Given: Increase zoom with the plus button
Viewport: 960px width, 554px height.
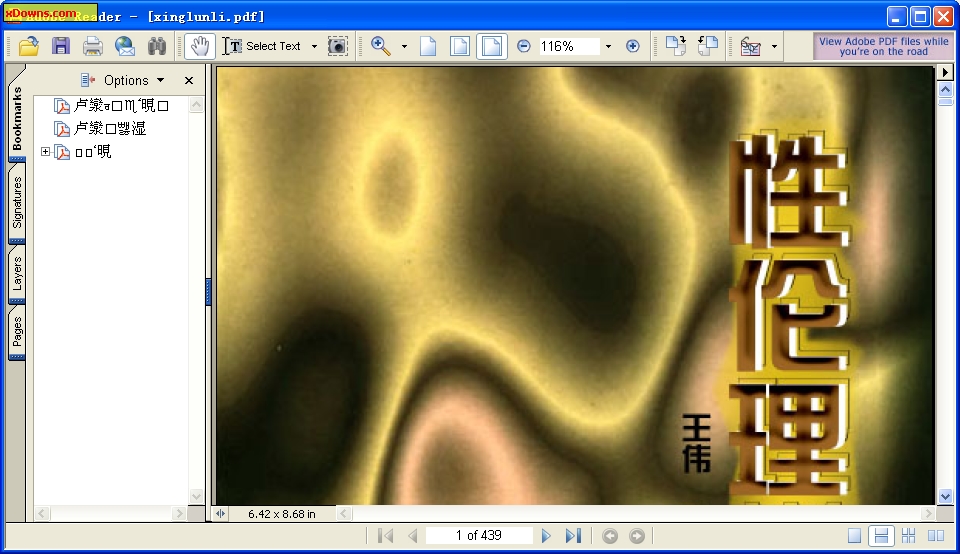Looking at the screenshot, I should (633, 46).
